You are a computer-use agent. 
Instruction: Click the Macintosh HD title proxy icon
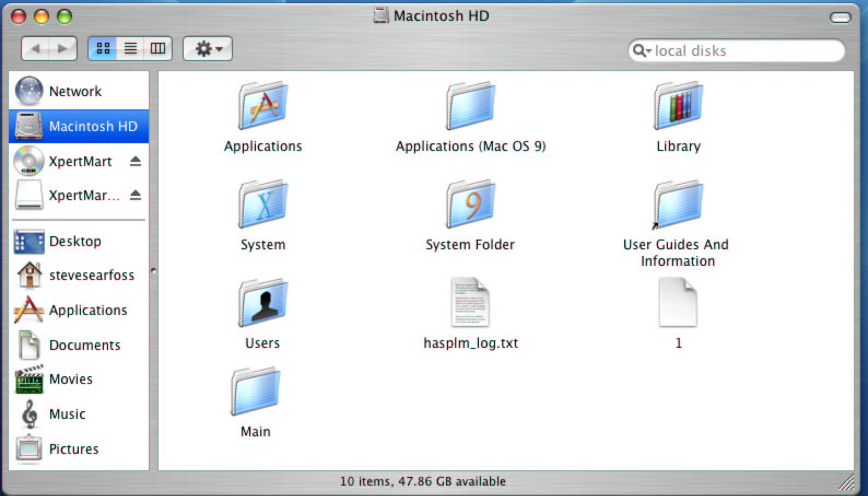pos(381,15)
